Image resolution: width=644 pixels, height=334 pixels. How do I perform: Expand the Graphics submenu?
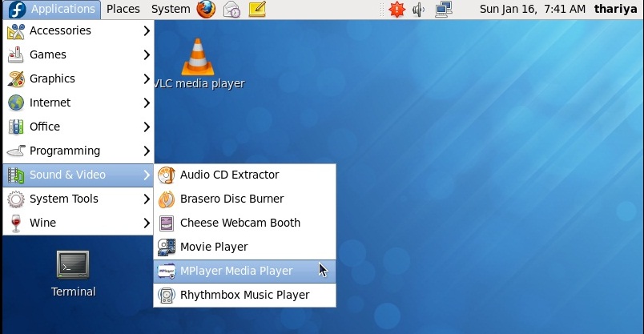(78, 78)
